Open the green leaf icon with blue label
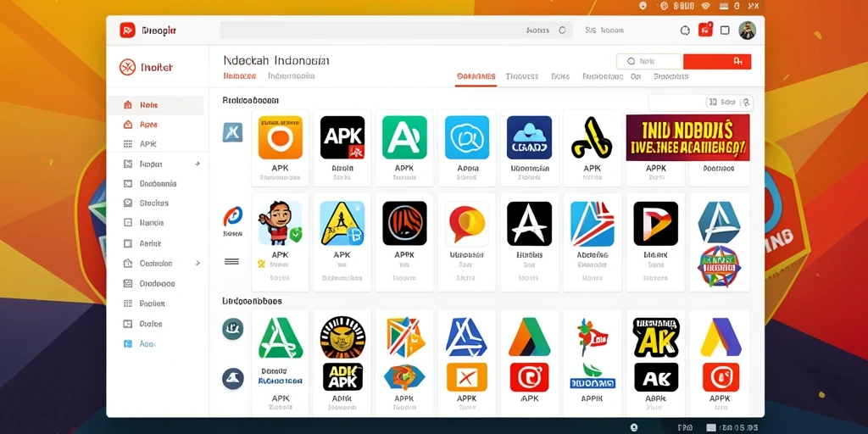The width and height of the screenshot is (868, 434). pyautogui.click(x=593, y=376)
